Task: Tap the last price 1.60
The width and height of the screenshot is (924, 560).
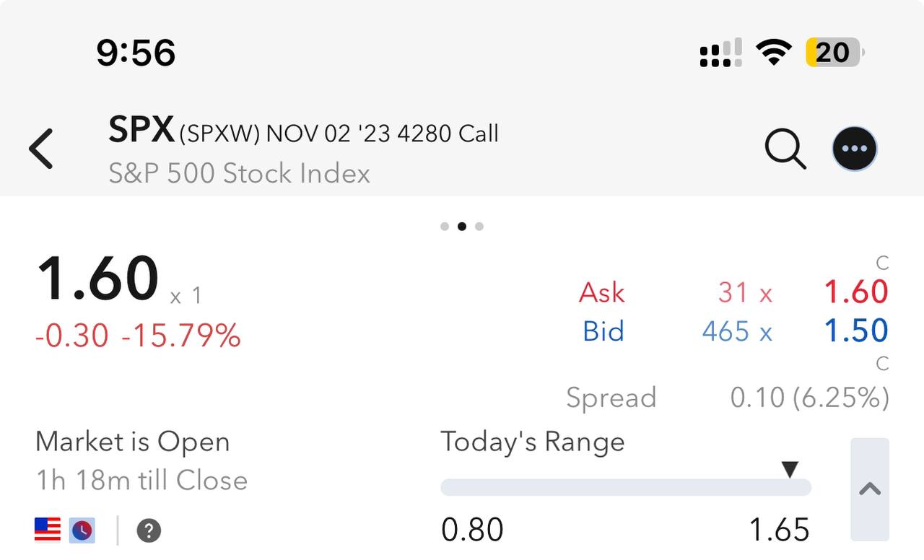Action: (98, 279)
